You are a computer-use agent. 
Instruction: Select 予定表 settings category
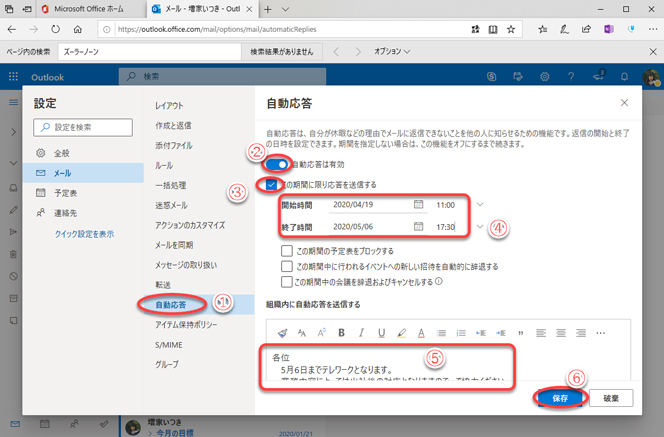[83, 193]
